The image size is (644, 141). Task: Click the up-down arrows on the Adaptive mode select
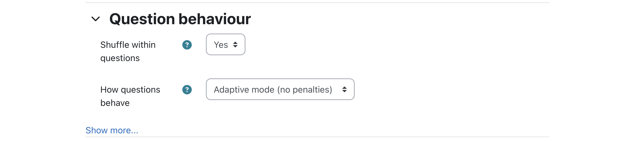(344, 89)
